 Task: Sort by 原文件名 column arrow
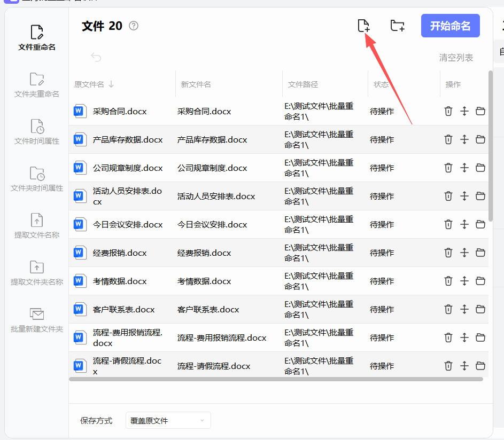[111, 84]
